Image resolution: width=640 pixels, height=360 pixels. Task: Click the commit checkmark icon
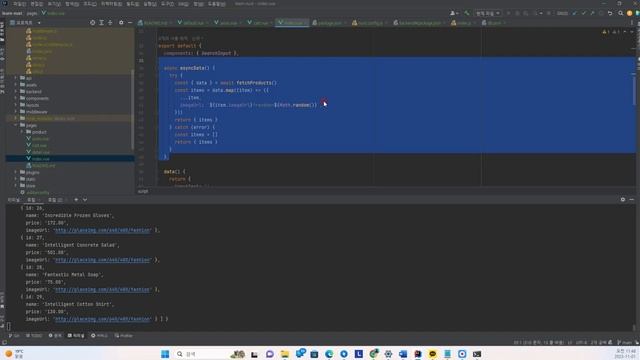pos(584,13)
